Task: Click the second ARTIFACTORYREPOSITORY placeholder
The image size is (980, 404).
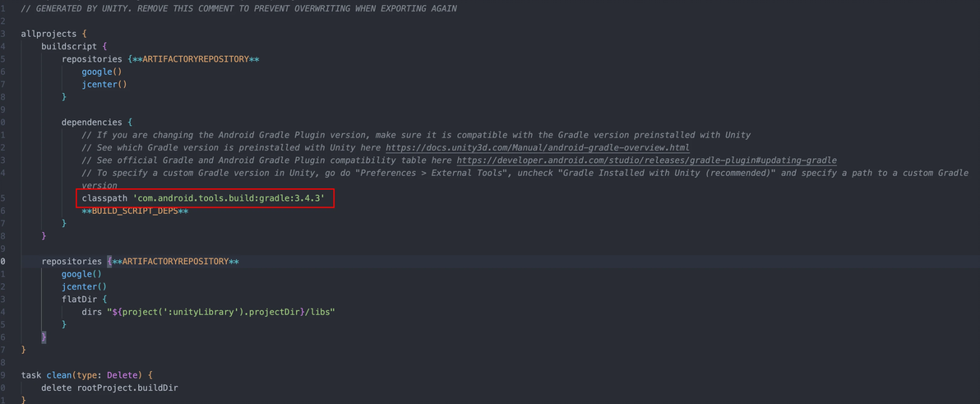Action: 176,262
